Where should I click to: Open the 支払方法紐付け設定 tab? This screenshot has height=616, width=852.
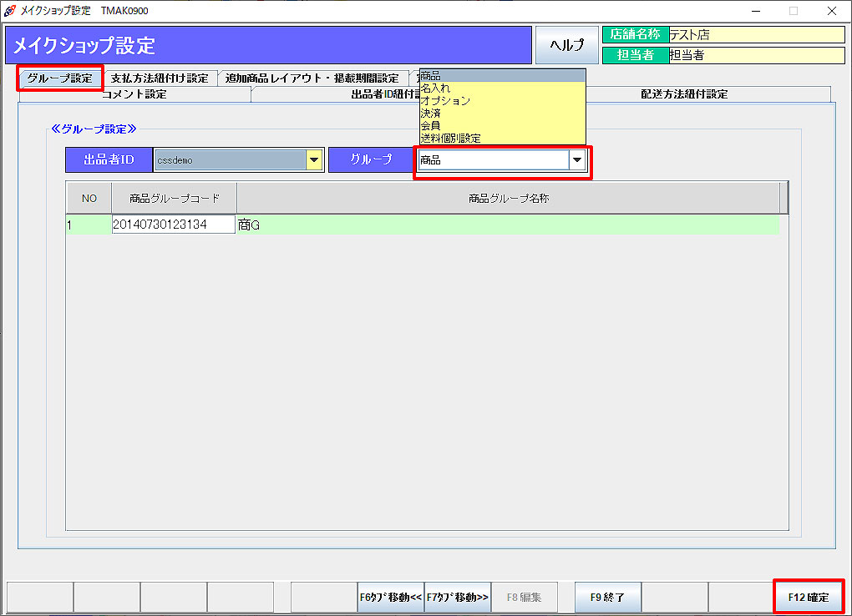pos(160,78)
